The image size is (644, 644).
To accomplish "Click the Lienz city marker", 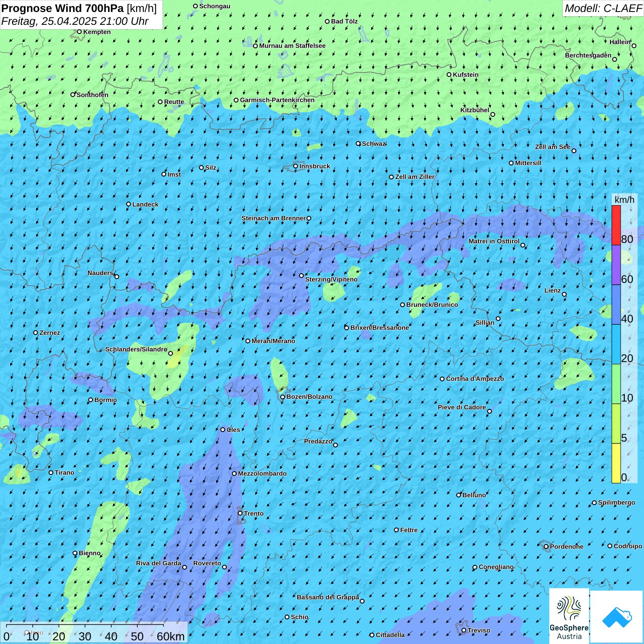I will (x=564, y=294).
